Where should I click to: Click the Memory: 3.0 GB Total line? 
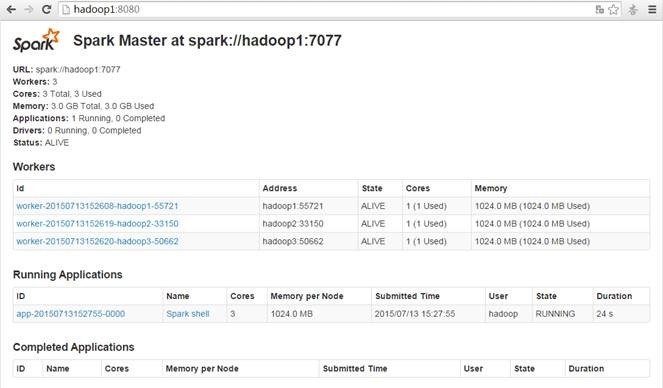pos(83,106)
